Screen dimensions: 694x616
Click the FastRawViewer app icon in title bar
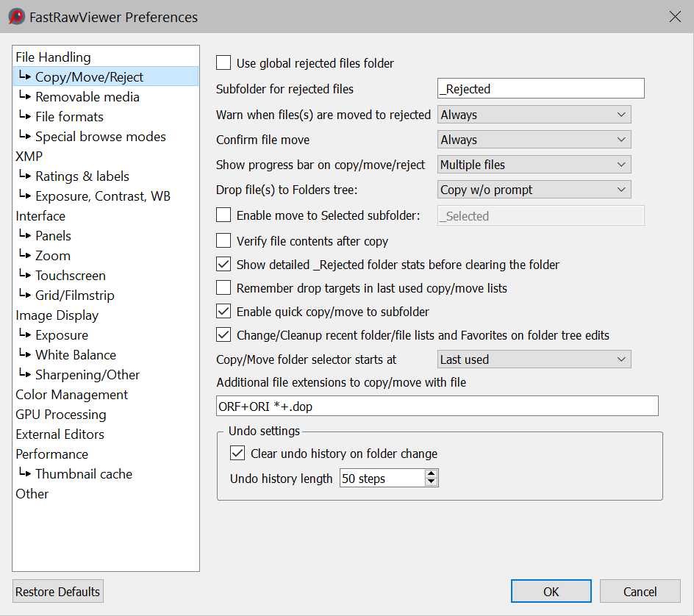coord(16,17)
